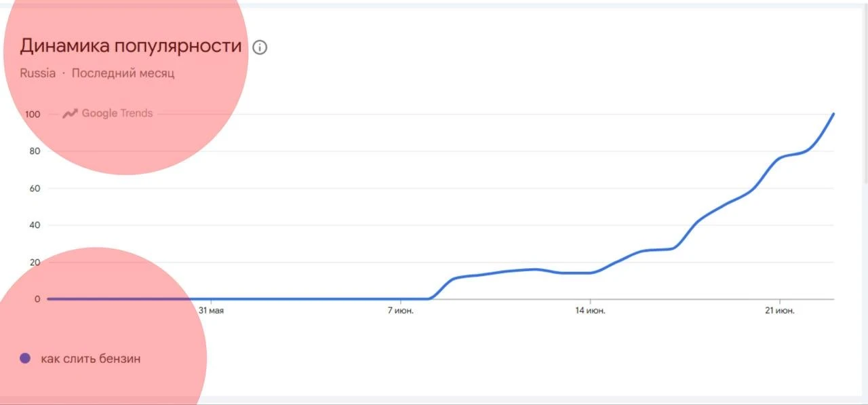Click the 7 июн. date axis label

[x=401, y=311]
